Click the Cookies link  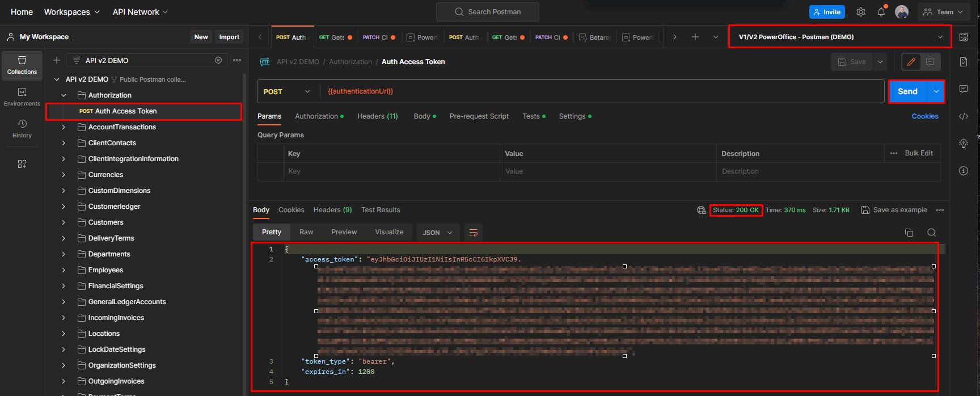(924, 116)
